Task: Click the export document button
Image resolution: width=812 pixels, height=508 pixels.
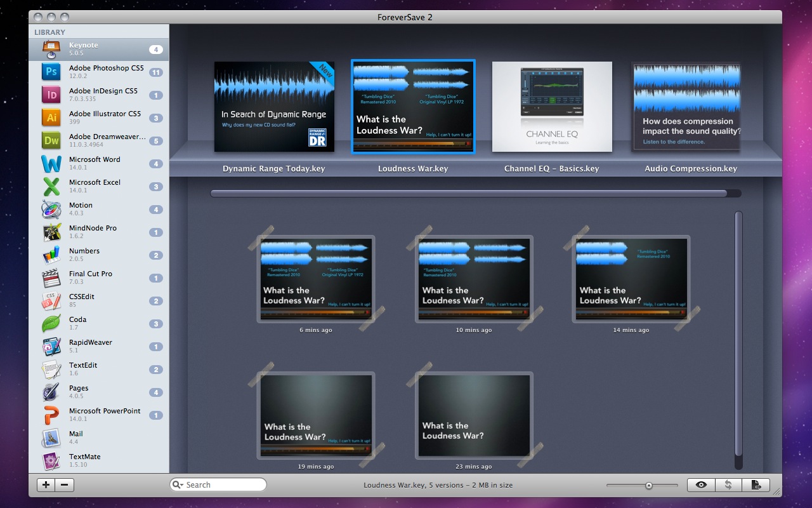Action: click(x=756, y=485)
